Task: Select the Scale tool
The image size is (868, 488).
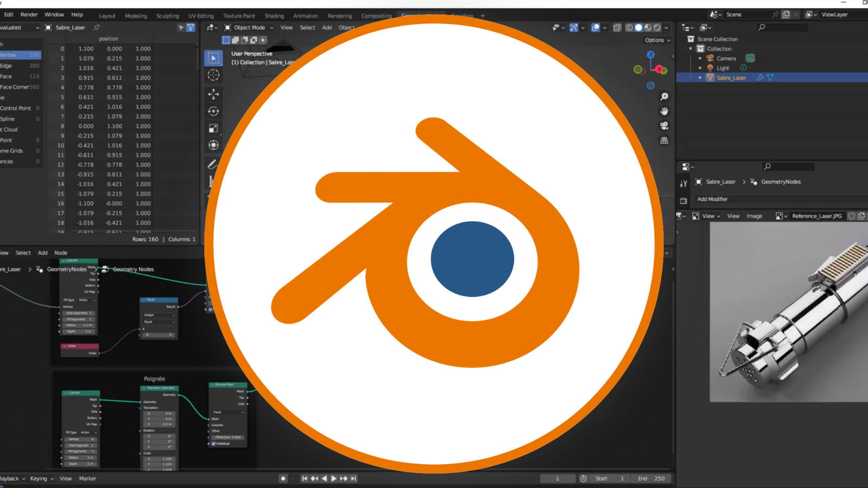Action: (x=213, y=128)
